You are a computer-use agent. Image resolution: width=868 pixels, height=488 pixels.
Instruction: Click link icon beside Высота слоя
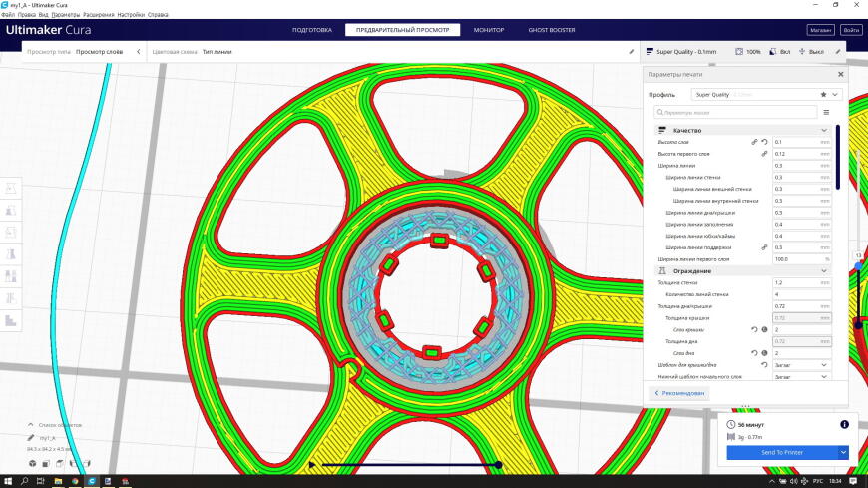(754, 142)
